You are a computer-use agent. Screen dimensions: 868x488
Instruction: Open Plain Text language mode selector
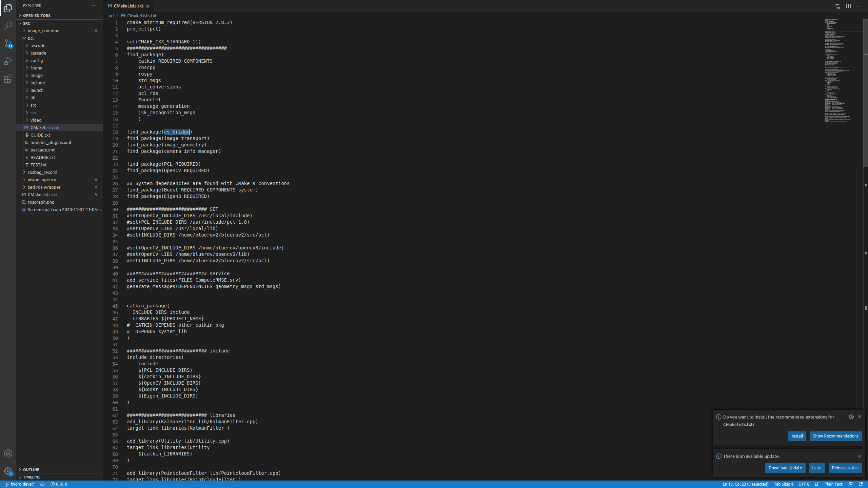point(833,484)
